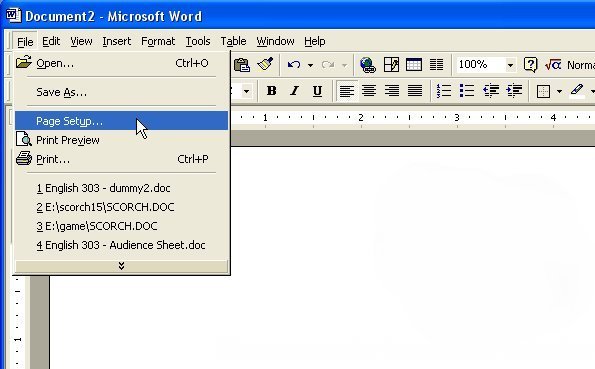Image resolution: width=595 pixels, height=369 pixels.
Task: Click the Outside Border icon
Action: (543, 91)
